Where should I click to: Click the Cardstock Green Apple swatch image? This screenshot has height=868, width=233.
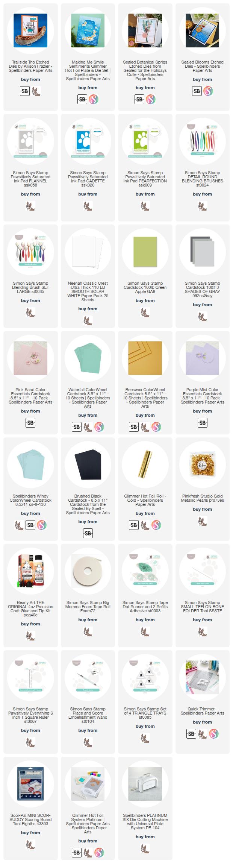[145, 252]
